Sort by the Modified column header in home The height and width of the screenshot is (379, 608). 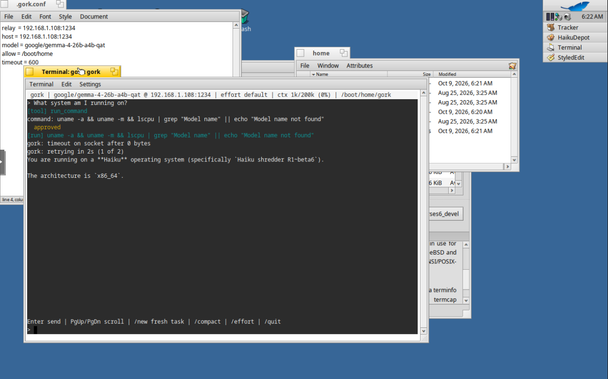point(472,74)
